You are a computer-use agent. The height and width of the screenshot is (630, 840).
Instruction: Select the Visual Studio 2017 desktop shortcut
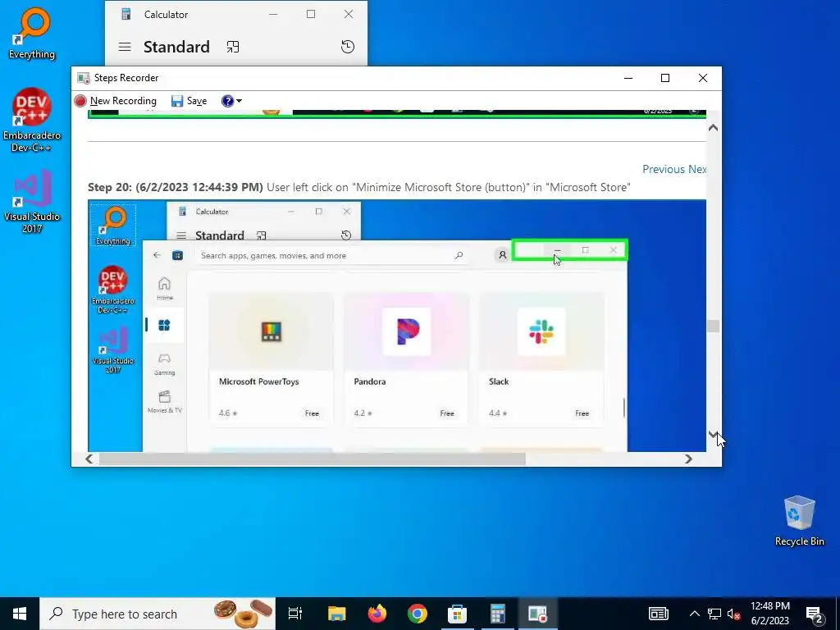(32, 202)
